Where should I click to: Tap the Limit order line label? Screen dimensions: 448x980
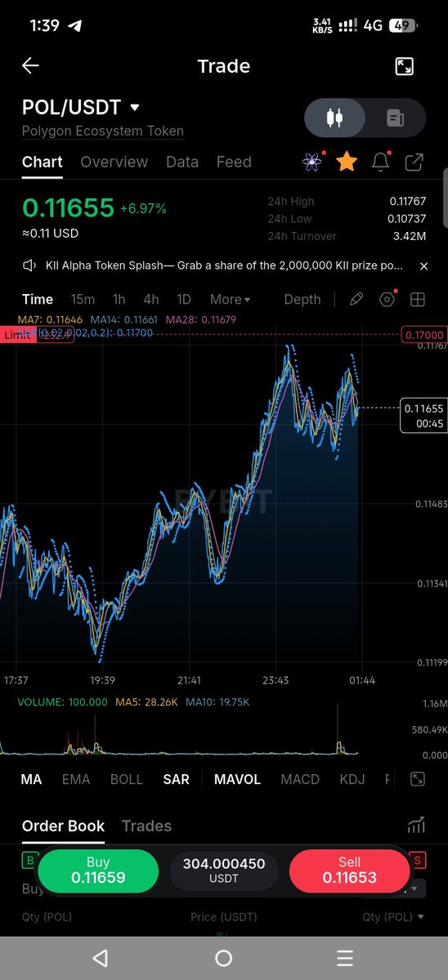tap(18, 335)
